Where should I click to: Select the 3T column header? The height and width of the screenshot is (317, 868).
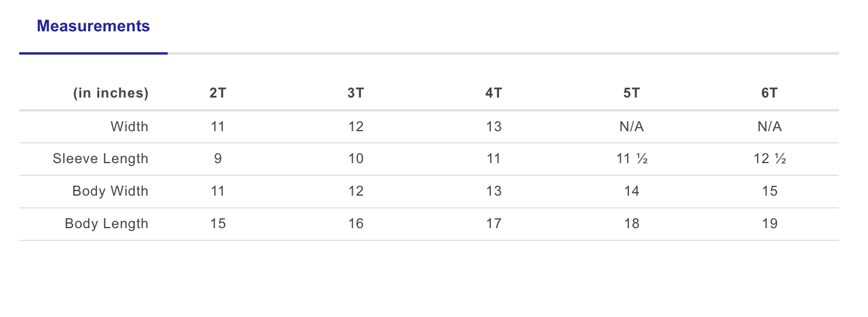[x=356, y=93]
